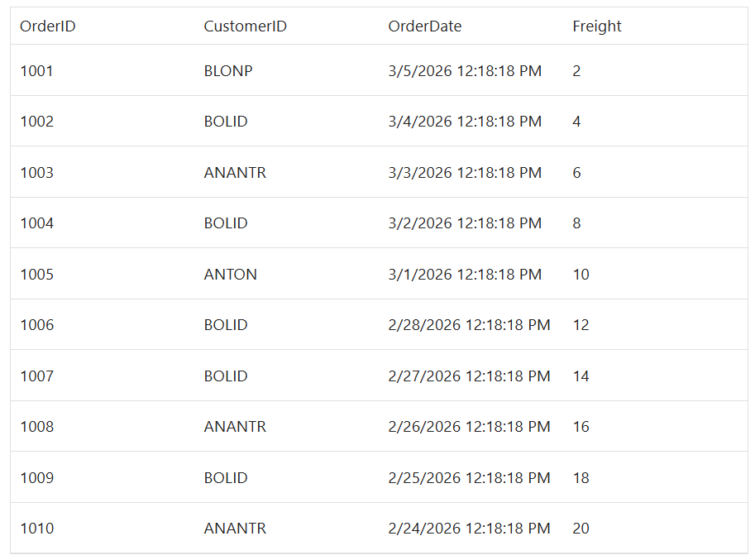
Task: Click the Freight cell showing 20
Action: (x=581, y=528)
